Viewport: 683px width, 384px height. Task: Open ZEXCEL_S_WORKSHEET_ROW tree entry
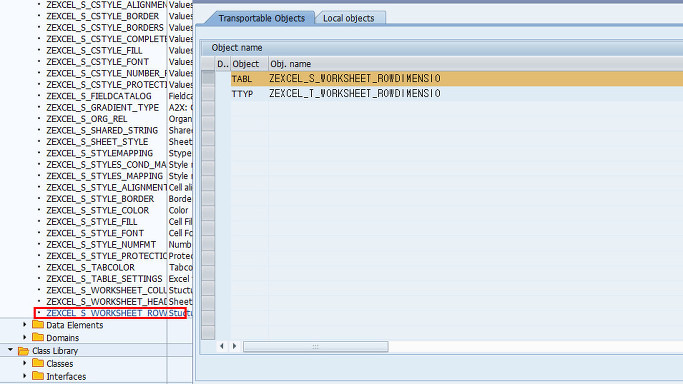(107, 313)
